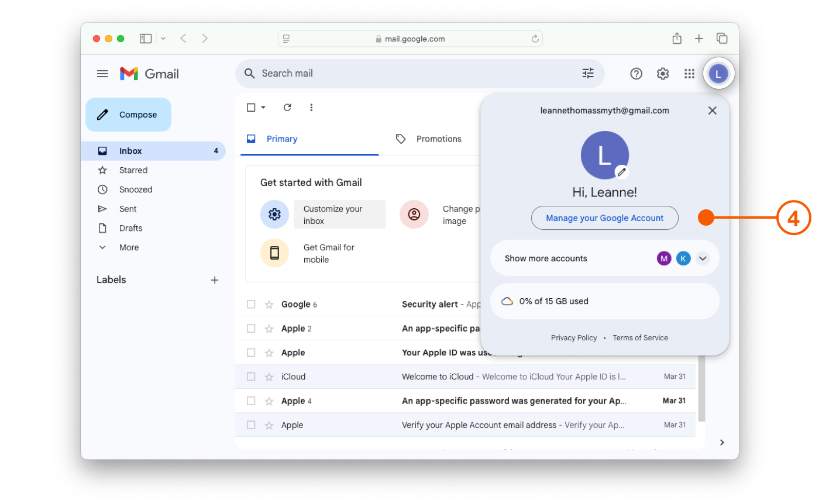Open the Sent folder
This screenshot has height=504, width=819.
pyautogui.click(x=128, y=209)
